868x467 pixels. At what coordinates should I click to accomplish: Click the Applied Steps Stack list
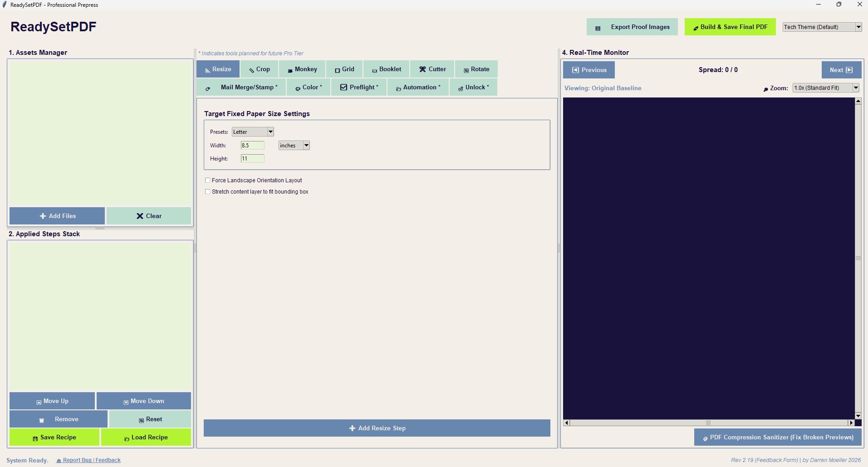point(100,316)
